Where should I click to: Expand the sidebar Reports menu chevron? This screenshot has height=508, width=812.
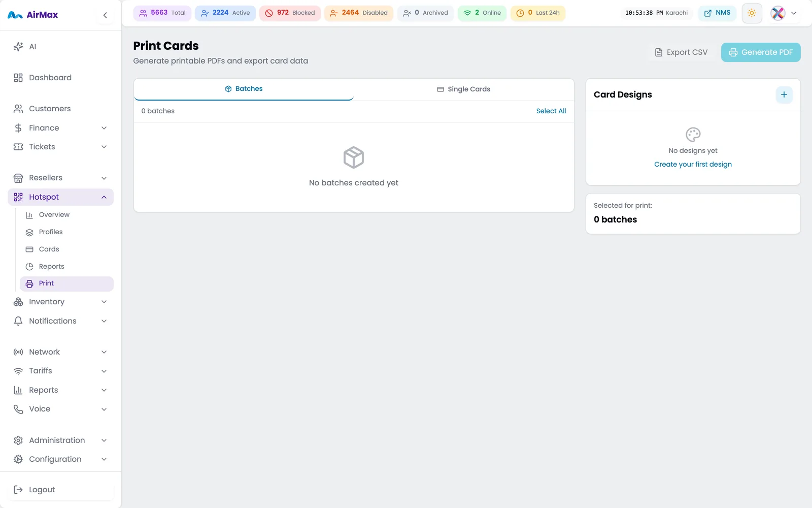click(104, 390)
